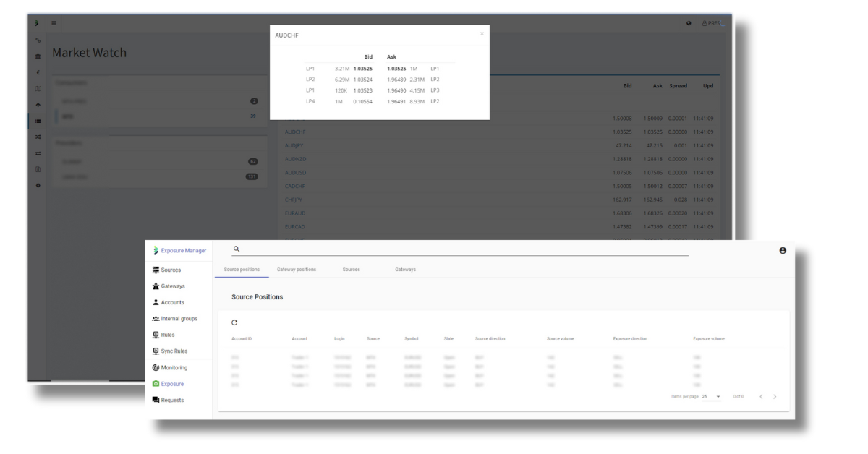The height and width of the screenshot is (454, 868).
Task: Close the AUDCHF quote popup
Action: [482, 33]
